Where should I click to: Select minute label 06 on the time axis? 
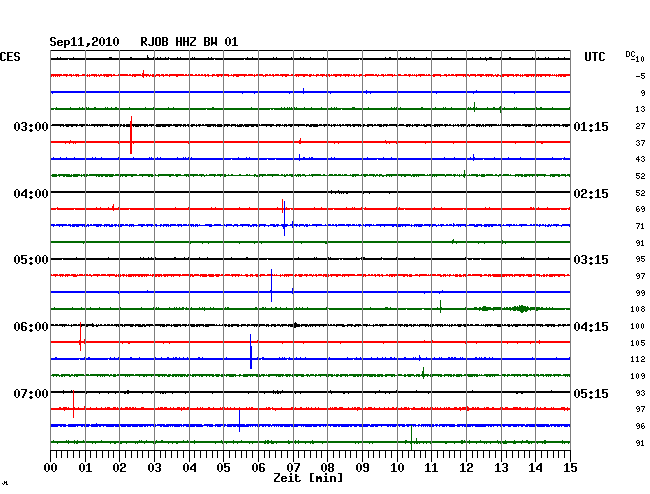(x=258, y=467)
